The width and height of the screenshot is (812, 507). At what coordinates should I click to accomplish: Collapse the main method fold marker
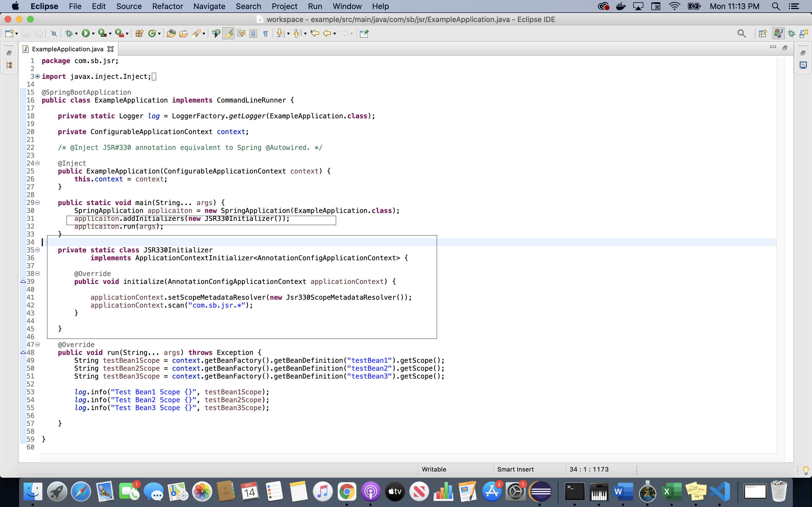[x=37, y=203]
